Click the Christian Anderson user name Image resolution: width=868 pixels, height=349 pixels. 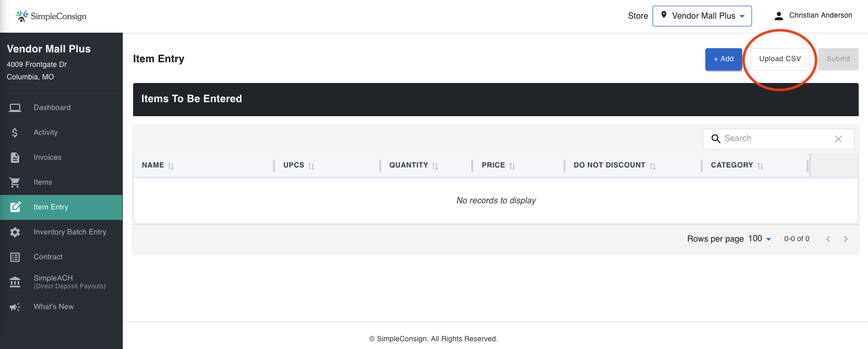pyautogui.click(x=821, y=16)
